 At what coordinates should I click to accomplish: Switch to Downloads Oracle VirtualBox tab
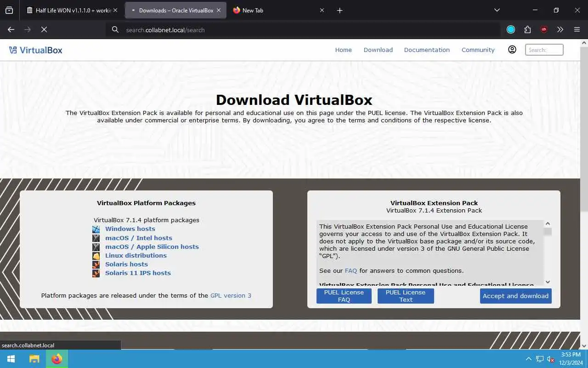[175, 10]
